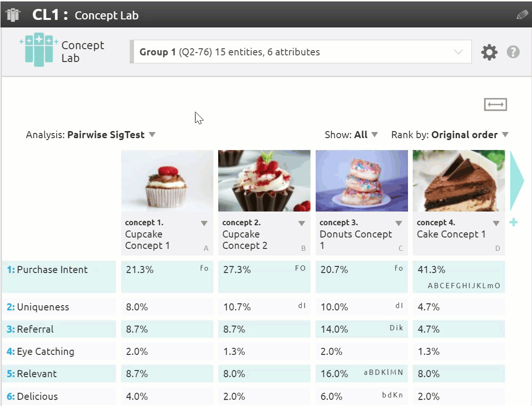Click the Relevant attribute label
Screen dimensions: 532x406
pos(36,374)
